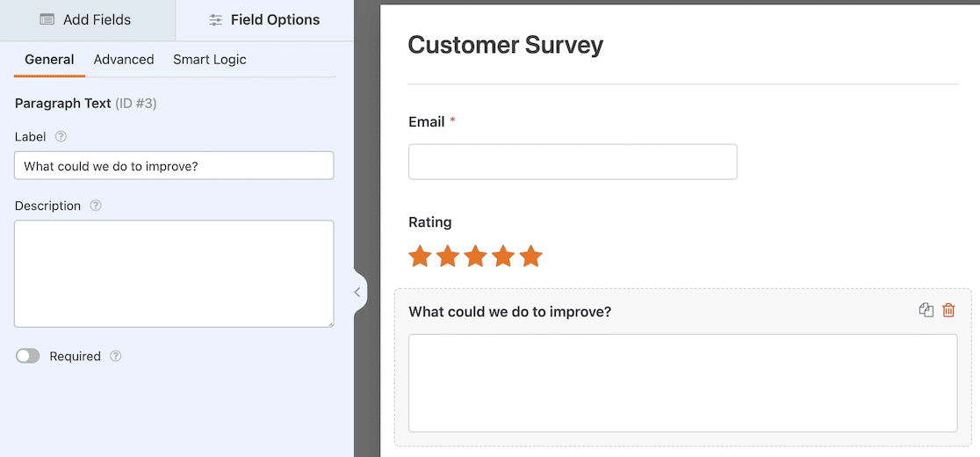Screen dimensions: 980x457
Task: Click the first rating star
Action: pos(420,256)
